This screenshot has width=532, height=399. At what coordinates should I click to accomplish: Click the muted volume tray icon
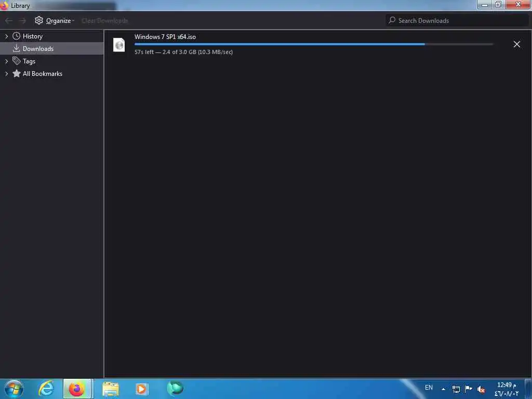481,390
